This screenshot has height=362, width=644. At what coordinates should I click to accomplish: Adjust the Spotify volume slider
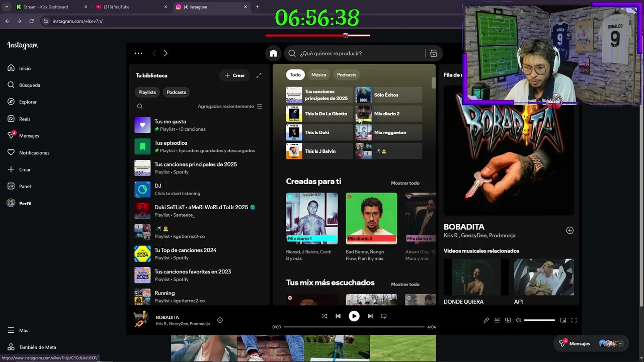pyautogui.click(x=539, y=320)
